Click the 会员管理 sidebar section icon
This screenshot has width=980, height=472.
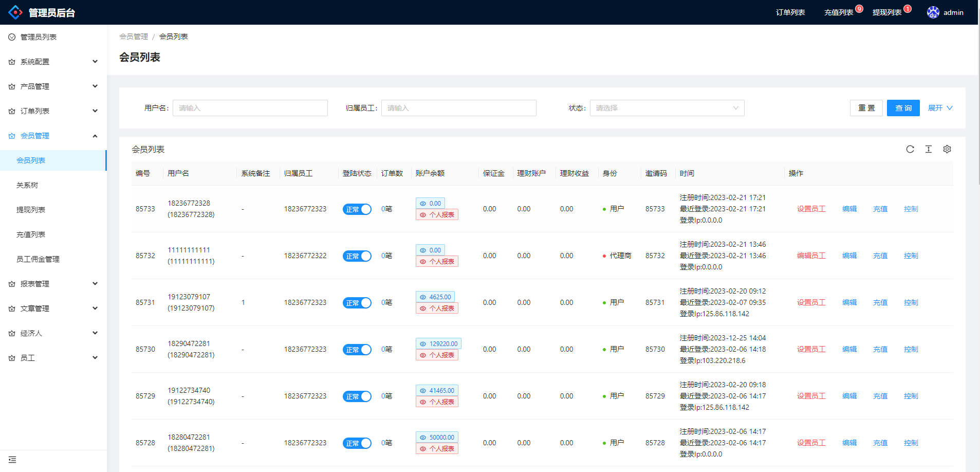pos(11,135)
